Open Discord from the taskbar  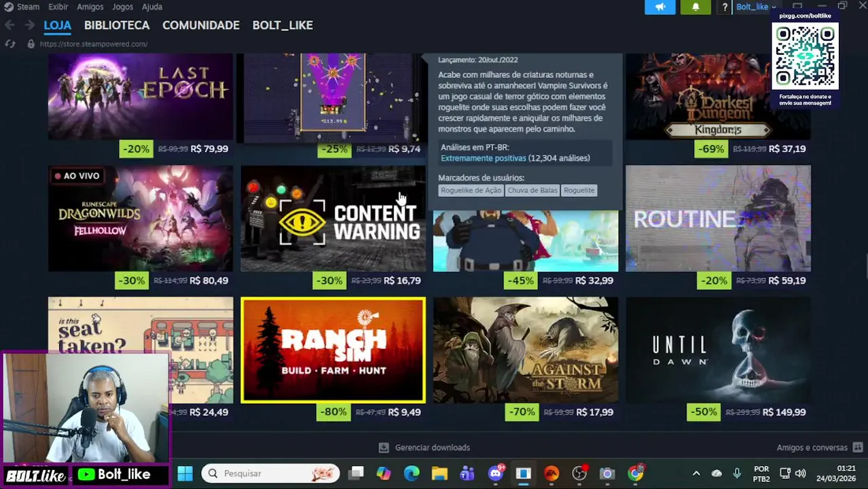click(x=496, y=473)
